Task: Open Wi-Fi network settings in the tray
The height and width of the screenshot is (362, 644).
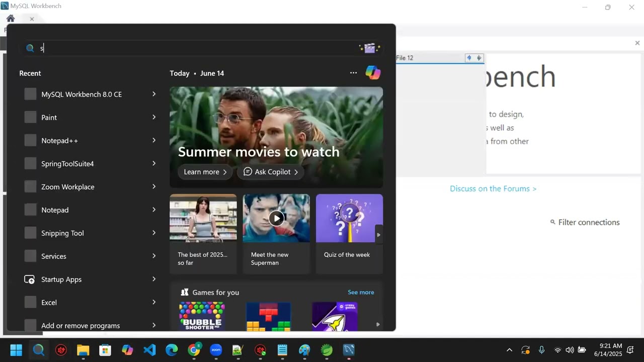Action: click(557, 350)
